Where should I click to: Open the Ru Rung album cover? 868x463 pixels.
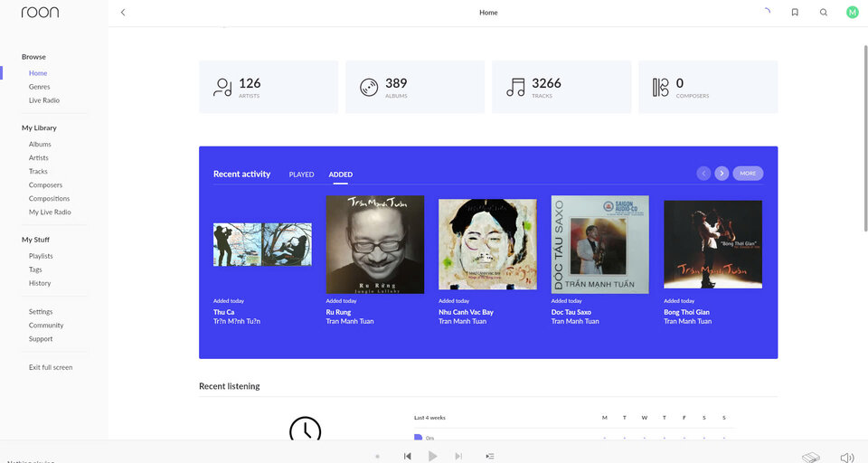(x=375, y=244)
